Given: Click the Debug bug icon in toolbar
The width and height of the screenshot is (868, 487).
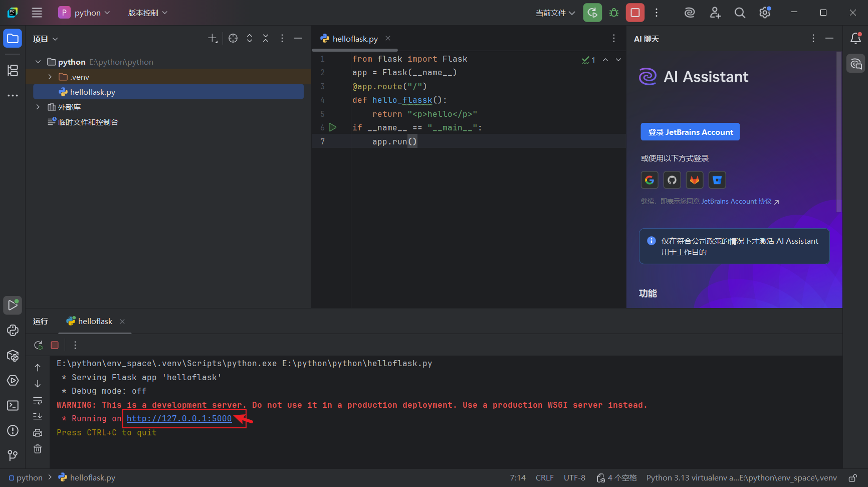Looking at the screenshot, I should (614, 13).
